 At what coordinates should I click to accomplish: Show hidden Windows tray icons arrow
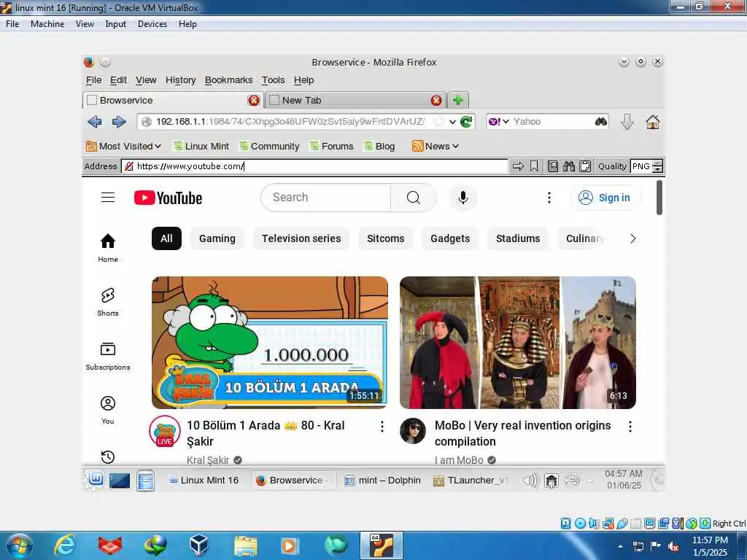[x=620, y=546]
